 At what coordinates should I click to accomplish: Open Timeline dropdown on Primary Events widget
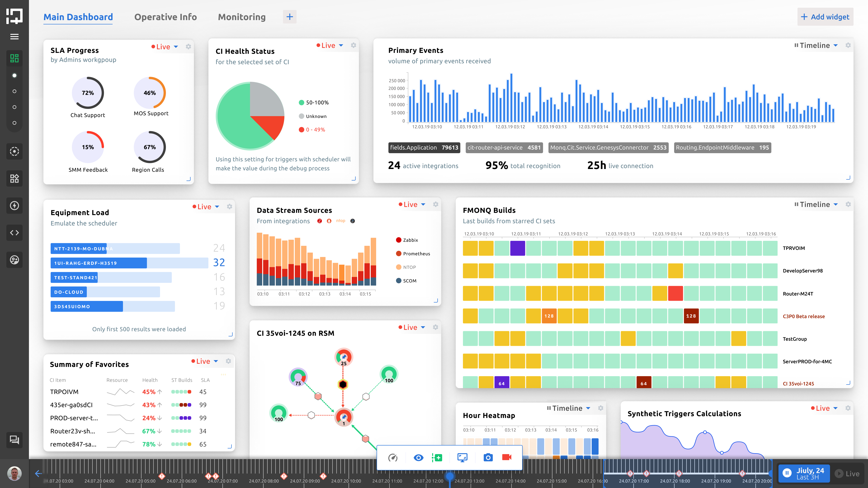coord(836,45)
